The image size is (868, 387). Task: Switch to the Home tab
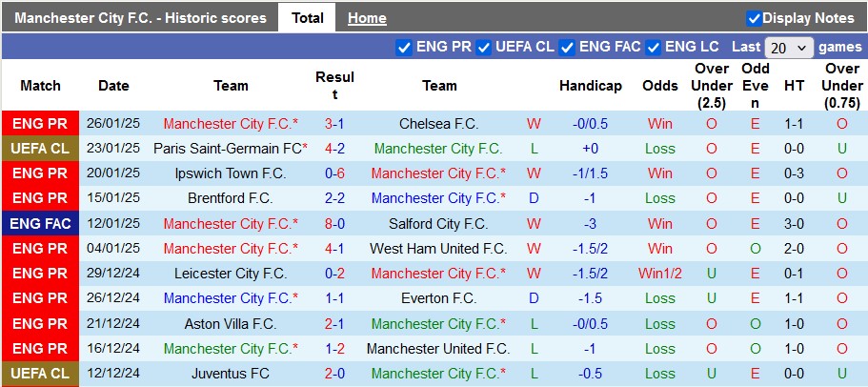tap(367, 18)
